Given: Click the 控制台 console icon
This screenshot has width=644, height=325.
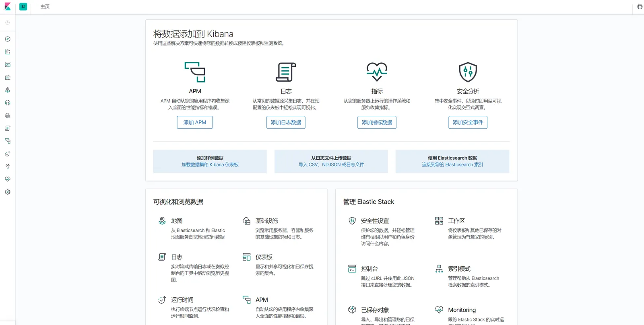Looking at the screenshot, I should (x=352, y=269).
